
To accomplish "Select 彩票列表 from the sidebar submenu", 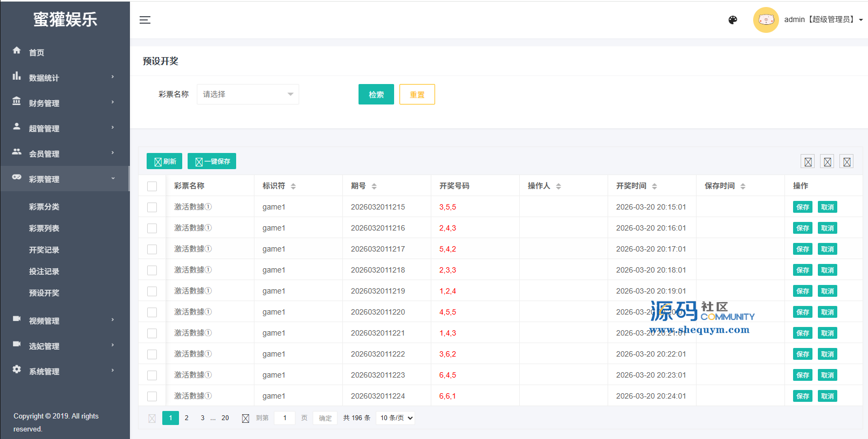I will point(44,228).
